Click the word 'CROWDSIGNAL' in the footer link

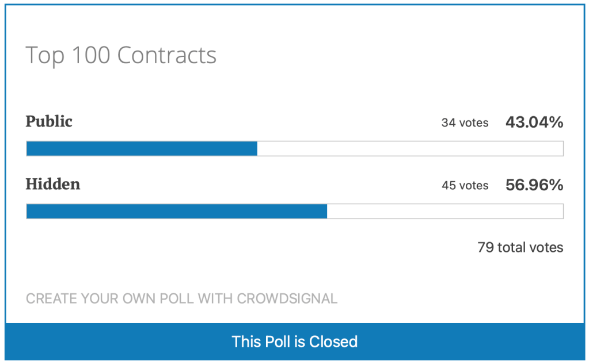[x=287, y=298]
